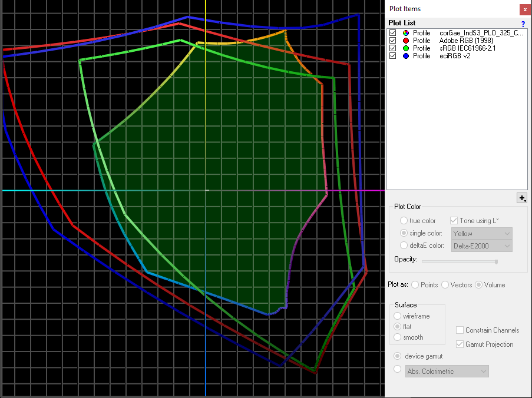
Task: Select the single color radio button
Action: (x=404, y=233)
